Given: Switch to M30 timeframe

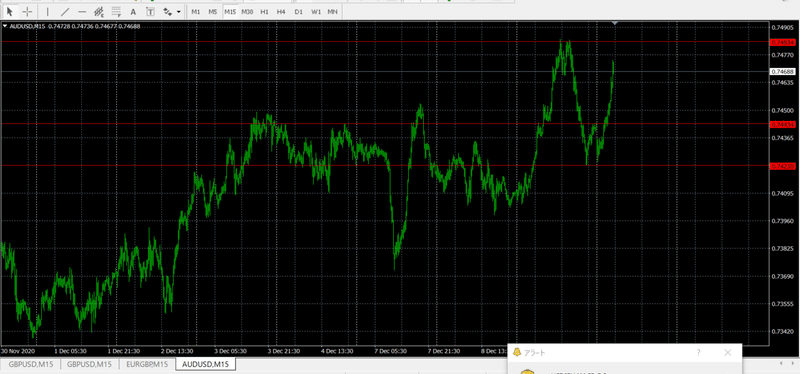Looking at the screenshot, I should coord(247,11).
